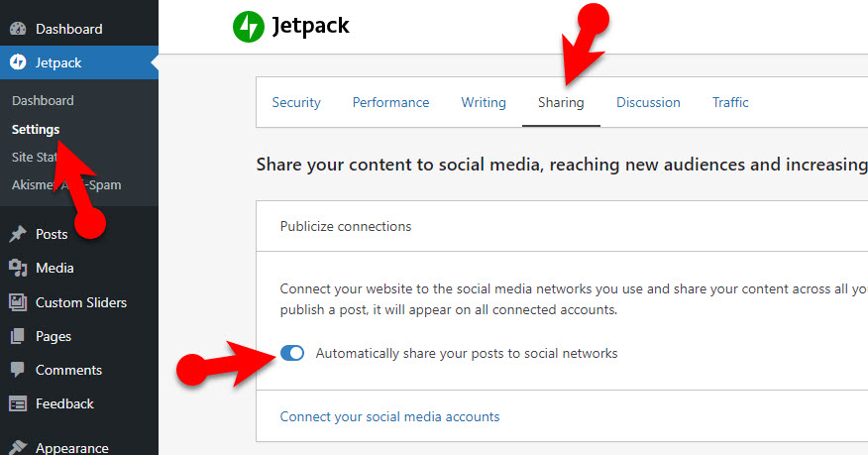This screenshot has width=868, height=455.
Task: Click the green Jetpack logo in header
Action: pos(248,26)
